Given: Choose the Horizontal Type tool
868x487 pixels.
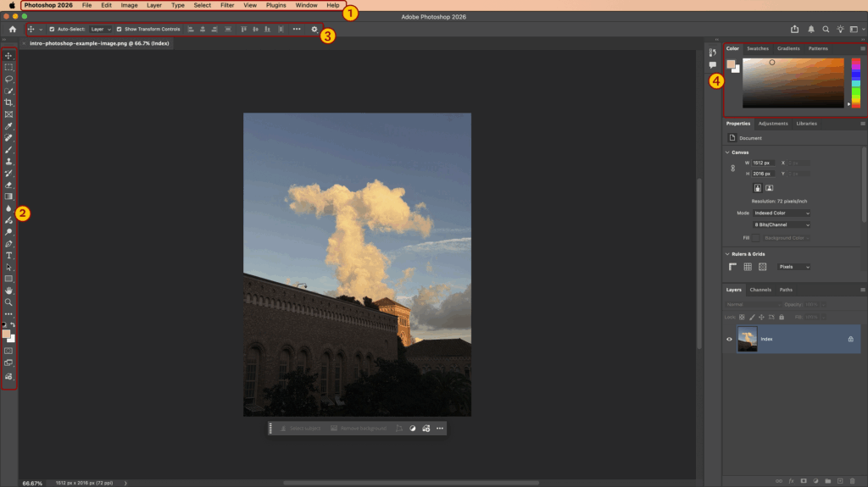Looking at the screenshot, I should (x=9, y=255).
